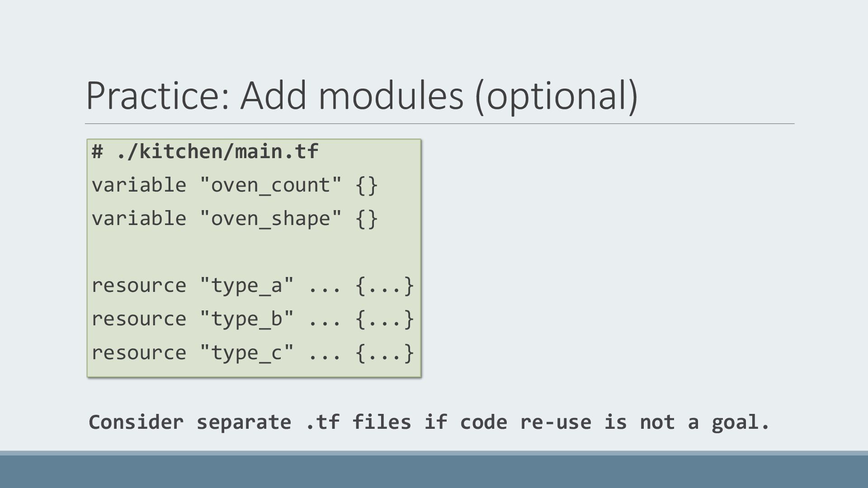The width and height of the screenshot is (868, 488).
Task: Click the empty braces after oven_count
Action: [367, 185]
